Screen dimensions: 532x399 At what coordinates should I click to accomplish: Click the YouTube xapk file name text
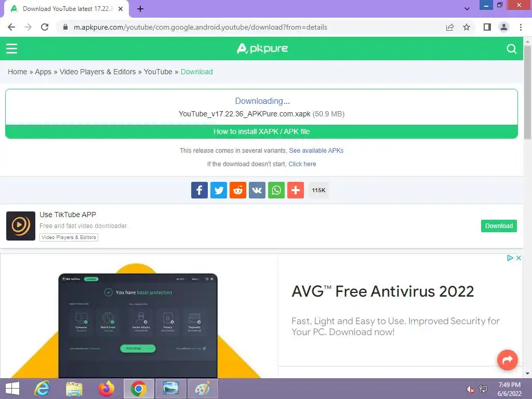point(244,114)
